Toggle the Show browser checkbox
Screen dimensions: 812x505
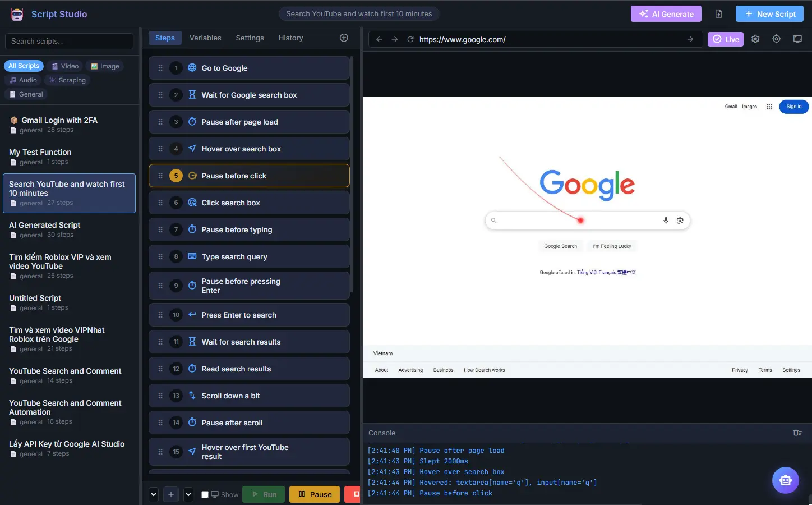tap(205, 494)
